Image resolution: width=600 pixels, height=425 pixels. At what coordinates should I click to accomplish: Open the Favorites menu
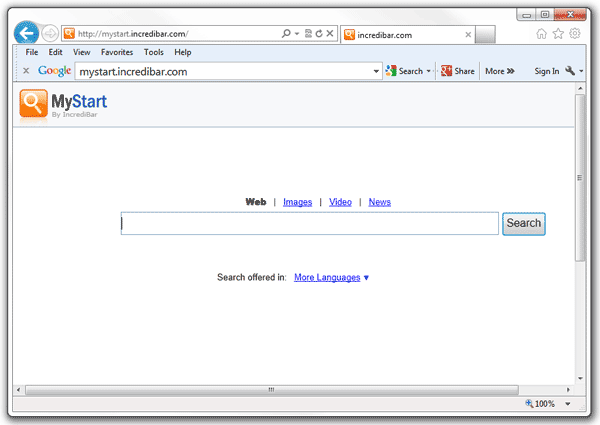[x=117, y=52]
